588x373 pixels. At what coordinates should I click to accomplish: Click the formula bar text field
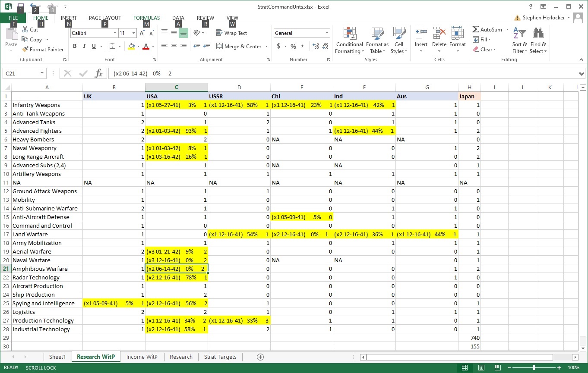point(343,73)
